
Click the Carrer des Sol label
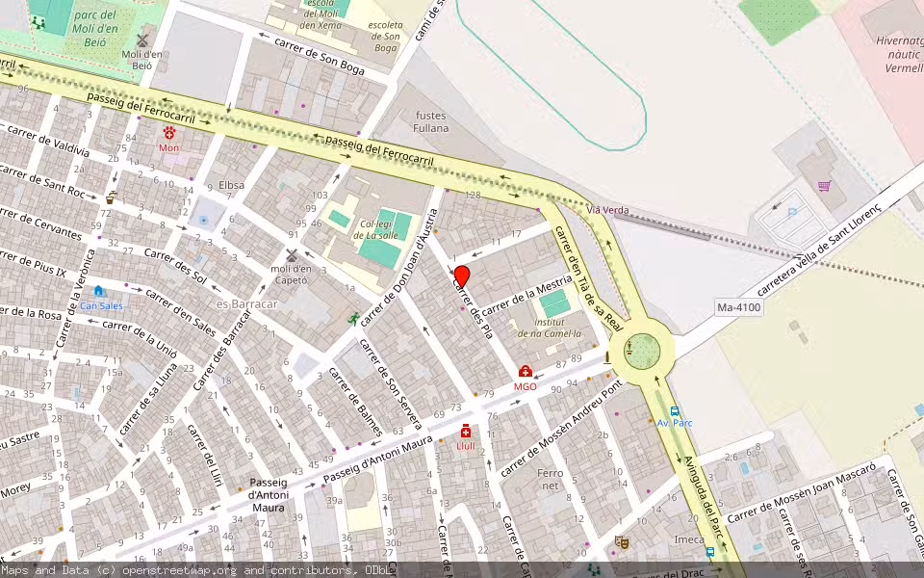point(175,266)
